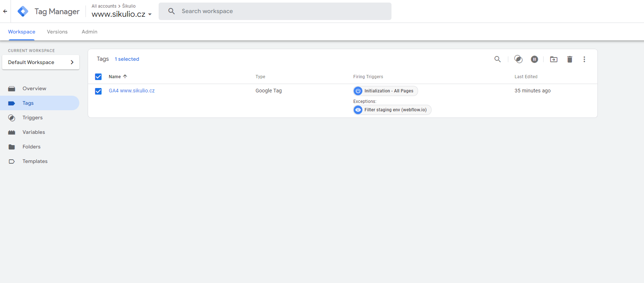Viewport: 644px width, 283px height.
Task: Click the Filter staging env eye icon
Action: (x=358, y=110)
